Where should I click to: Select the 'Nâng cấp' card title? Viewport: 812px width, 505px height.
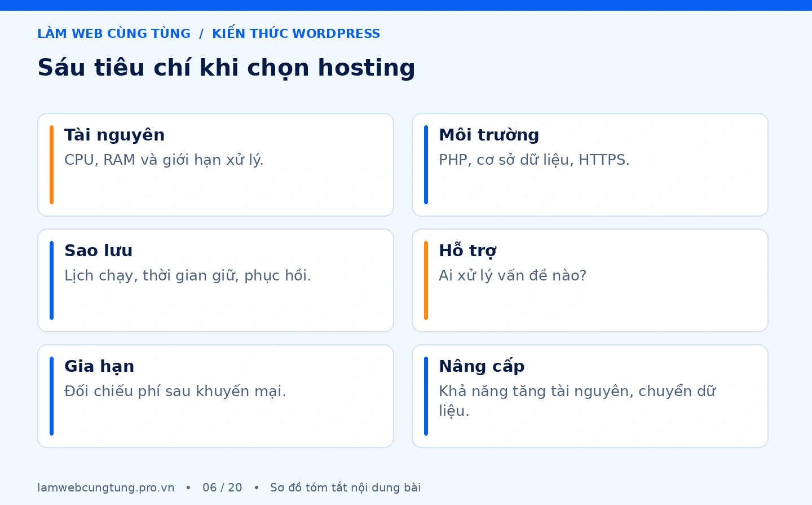(x=482, y=367)
